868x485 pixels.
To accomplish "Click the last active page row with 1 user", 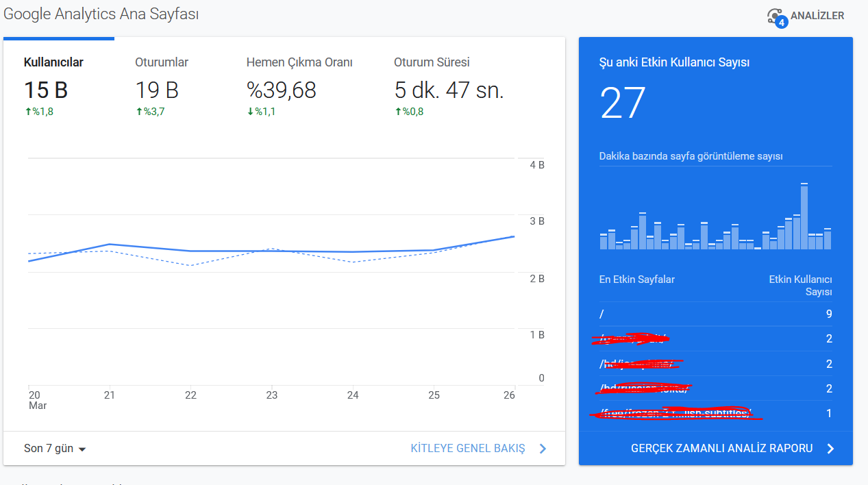I will [716, 413].
